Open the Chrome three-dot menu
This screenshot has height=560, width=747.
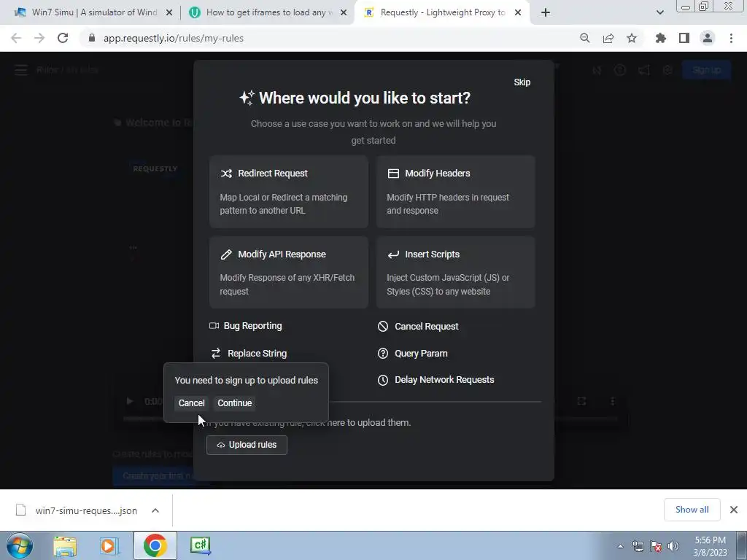[x=731, y=38]
